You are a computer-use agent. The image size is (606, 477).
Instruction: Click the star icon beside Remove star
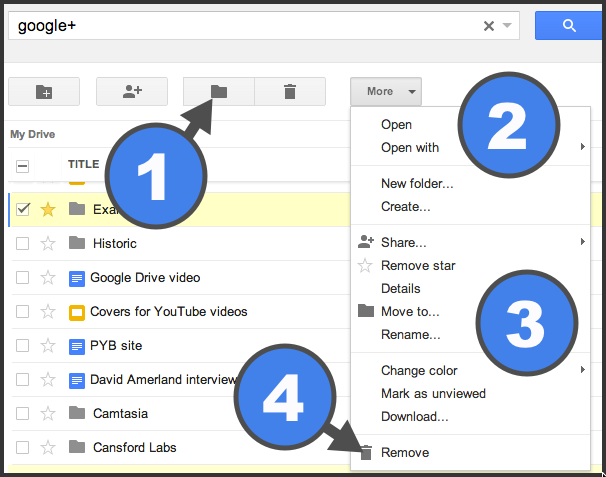[365, 266]
